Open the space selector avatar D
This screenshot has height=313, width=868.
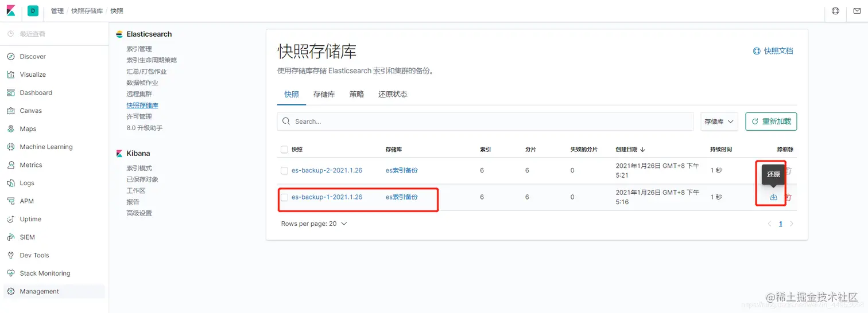coord(33,11)
